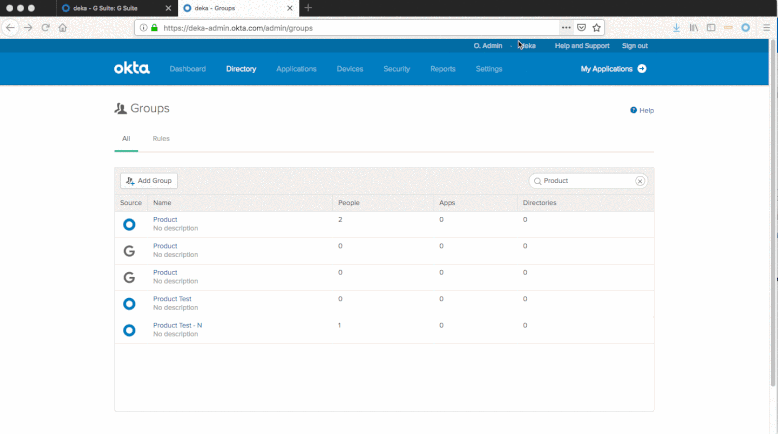
Task: Bookmark page with the star icon
Action: (597, 28)
